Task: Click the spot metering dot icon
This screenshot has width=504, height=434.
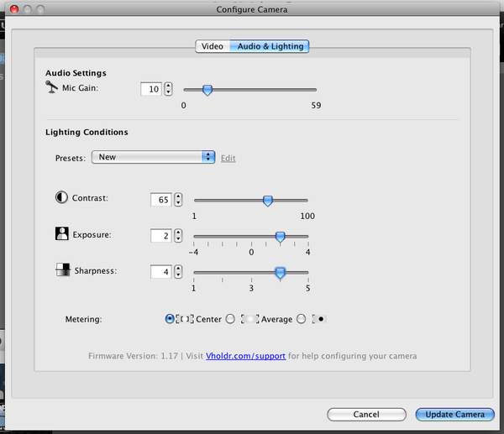Action: click(319, 319)
